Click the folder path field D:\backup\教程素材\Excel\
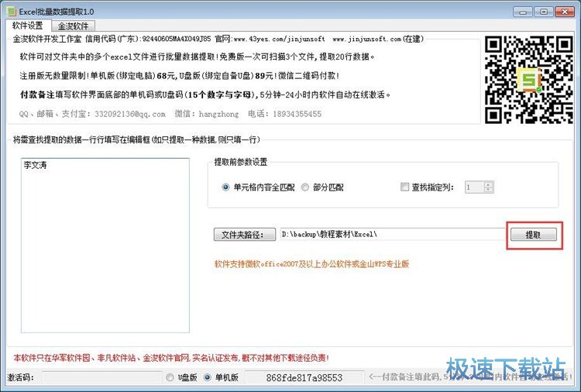 [393, 234]
